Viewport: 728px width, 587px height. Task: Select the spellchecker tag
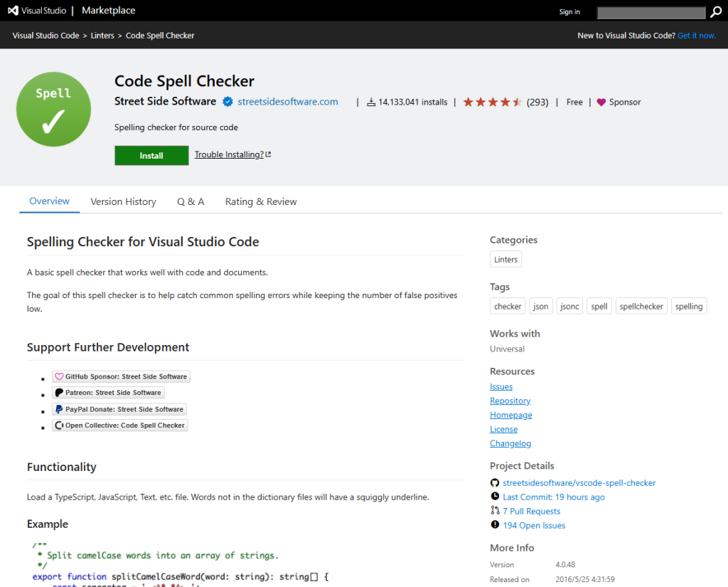point(641,306)
